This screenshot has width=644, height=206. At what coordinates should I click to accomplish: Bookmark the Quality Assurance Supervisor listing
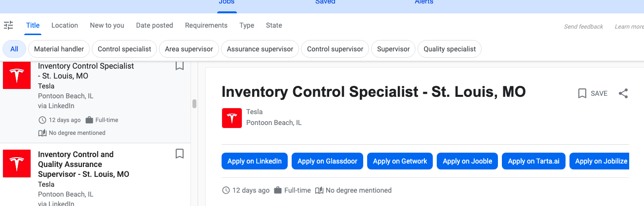tap(180, 154)
